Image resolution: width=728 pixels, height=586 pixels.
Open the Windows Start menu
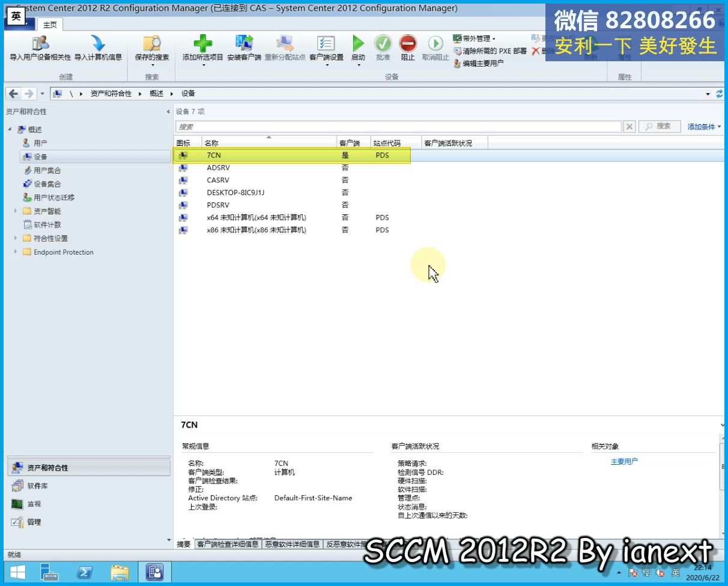[x=17, y=572]
